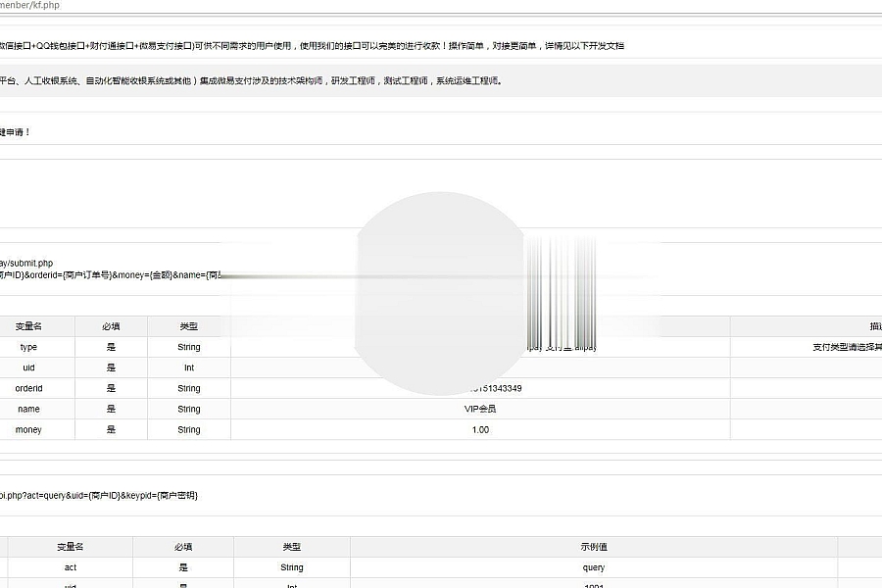Click 必填 header in the first table
The width and height of the screenshot is (882, 588).
click(111, 326)
